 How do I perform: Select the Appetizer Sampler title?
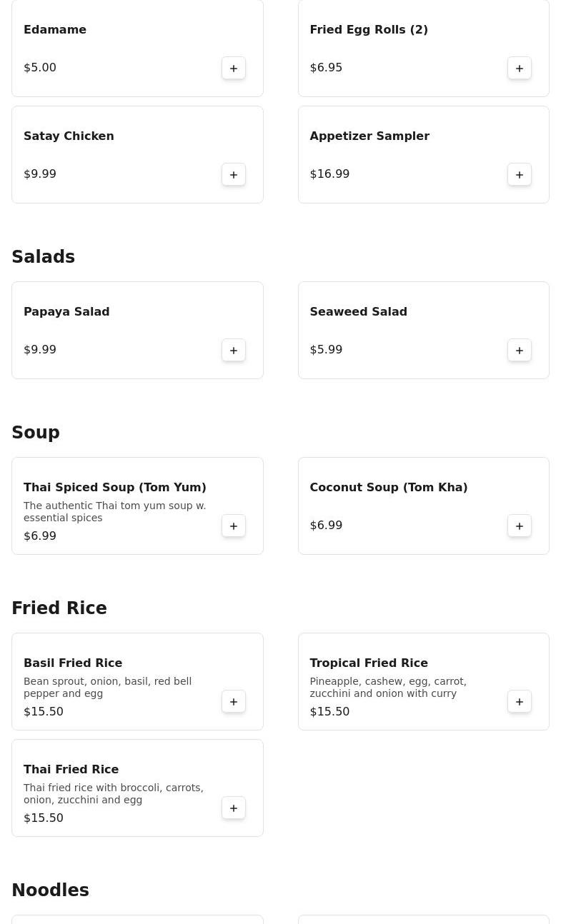(369, 136)
